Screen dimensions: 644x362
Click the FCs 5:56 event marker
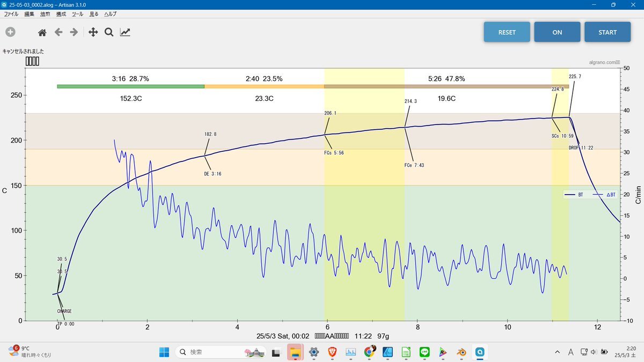(334, 153)
